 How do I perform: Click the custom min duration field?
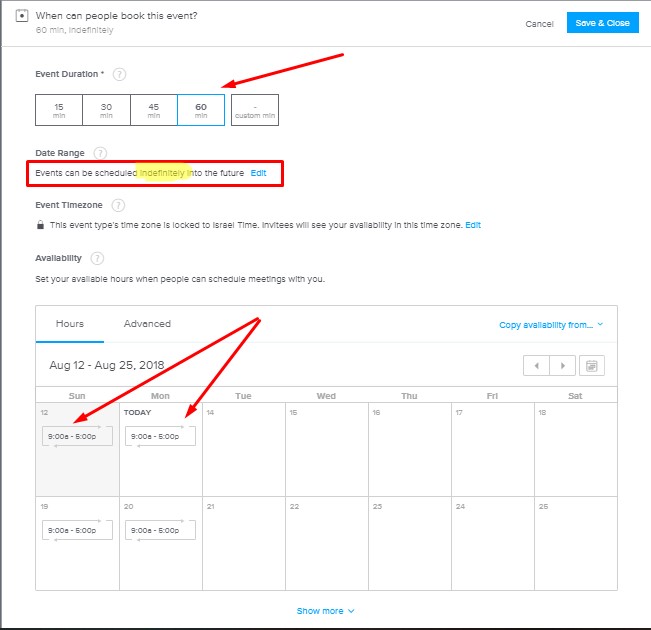click(x=255, y=110)
